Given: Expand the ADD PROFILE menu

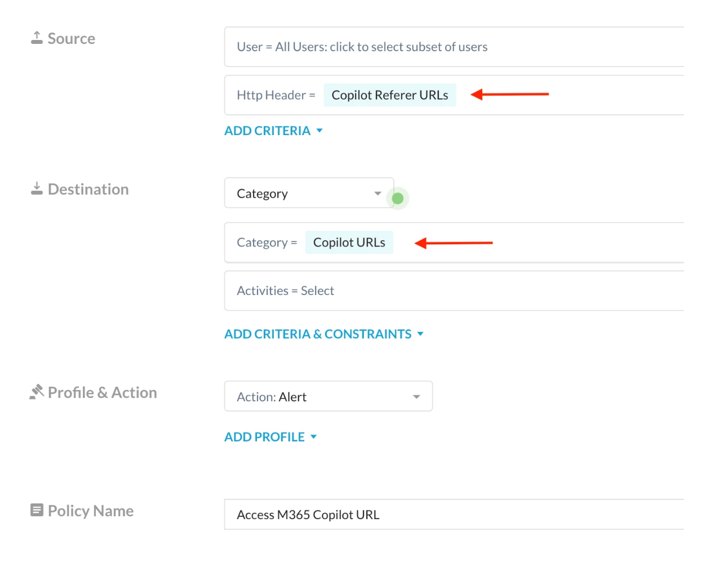Looking at the screenshot, I should point(270,437).
